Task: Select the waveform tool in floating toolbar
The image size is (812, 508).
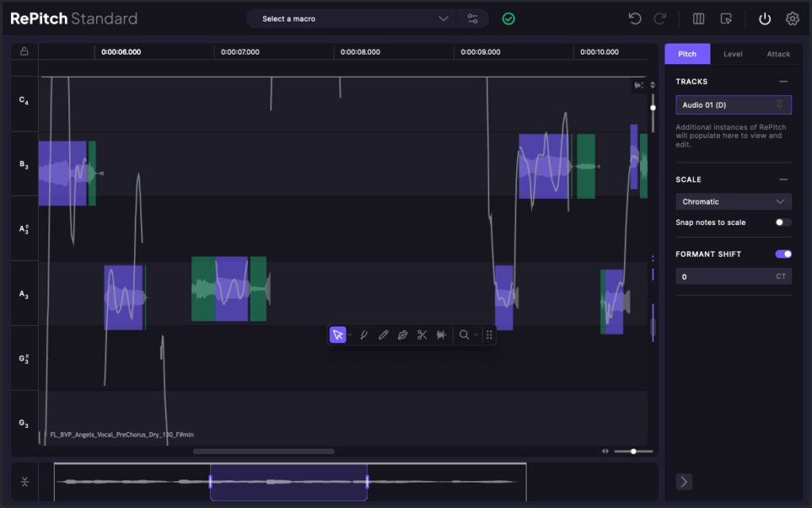Action: point(442,335)
